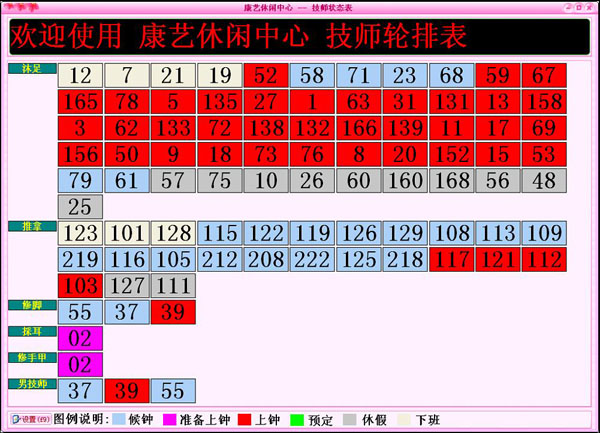Image resolution: width=600 pixels, height=433 pixels.
Task: Select technician tile 123 in 推拿
Action: pyautogui.click(x=81, y=233)
